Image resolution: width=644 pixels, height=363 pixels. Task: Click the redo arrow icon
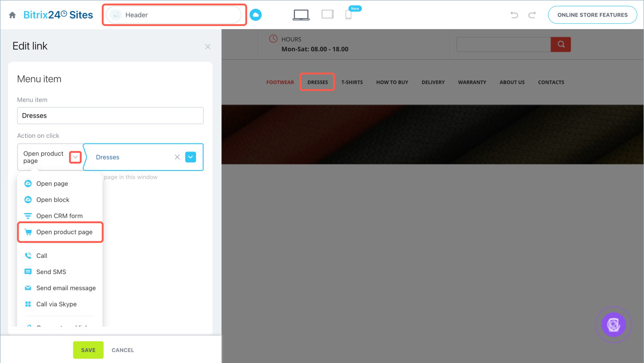coord(532,15)
